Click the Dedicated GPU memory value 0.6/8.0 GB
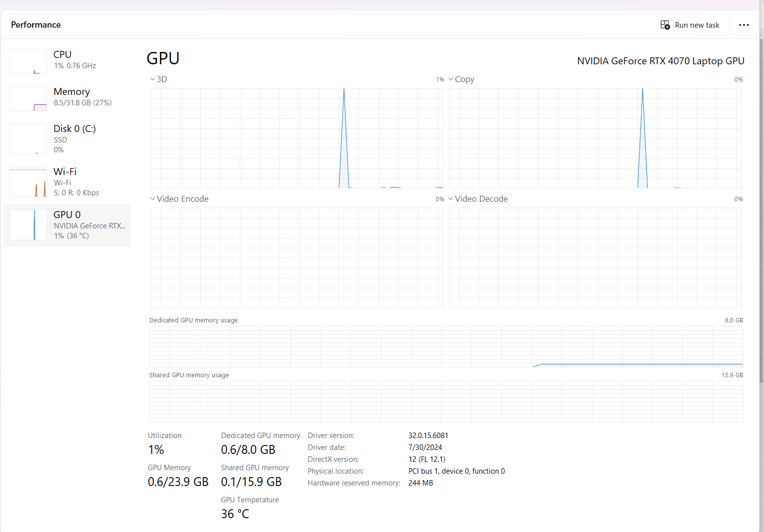This screenshot has width=764, height=532. click(x=248, y=450)
